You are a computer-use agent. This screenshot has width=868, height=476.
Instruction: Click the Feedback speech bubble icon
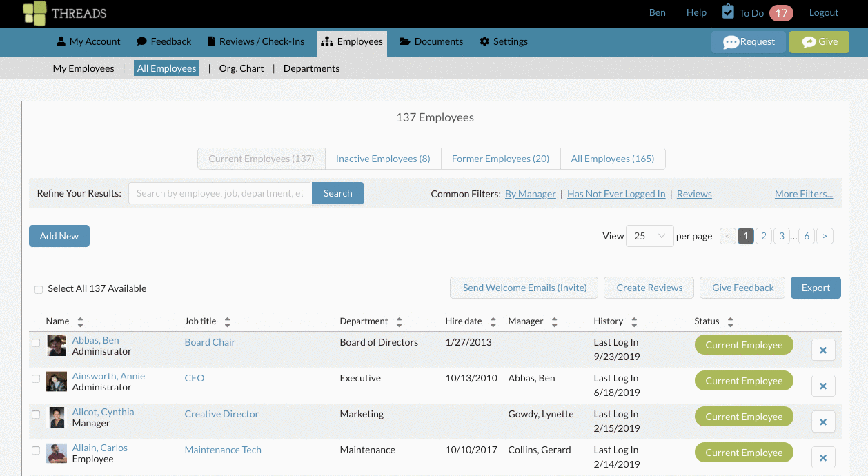pyautogui.click(x=141, y=41)
